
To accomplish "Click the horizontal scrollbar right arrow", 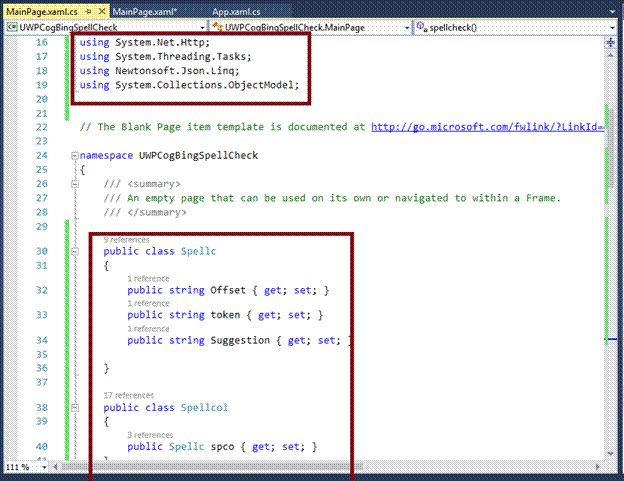I will [x=597, y=467].
